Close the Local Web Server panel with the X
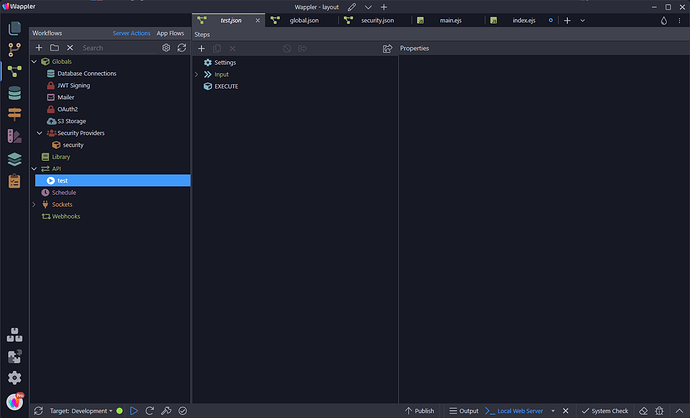 coord(566,411)
